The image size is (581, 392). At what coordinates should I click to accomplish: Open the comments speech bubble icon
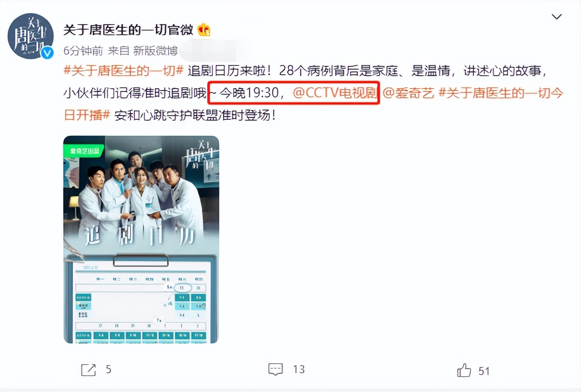[276, 369]
